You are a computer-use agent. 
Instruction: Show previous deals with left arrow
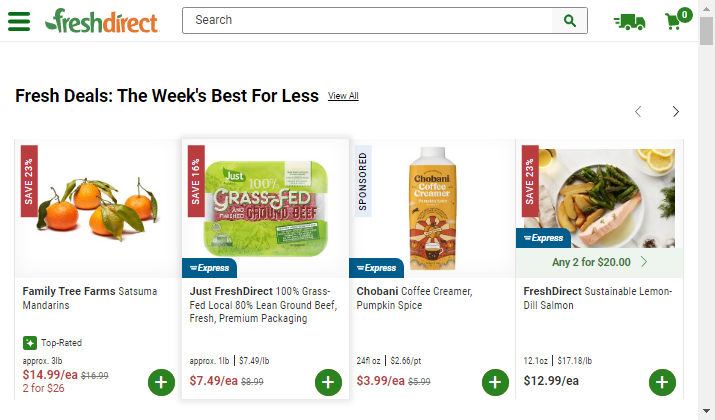(x=638, y=111)
